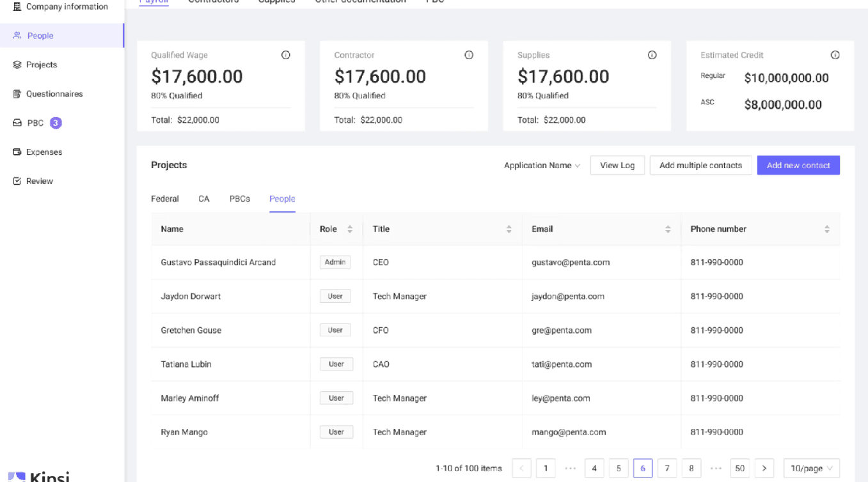Switch to the PBCs tab
This screenshot has height=482, width=868.
(x=240, y=199)
